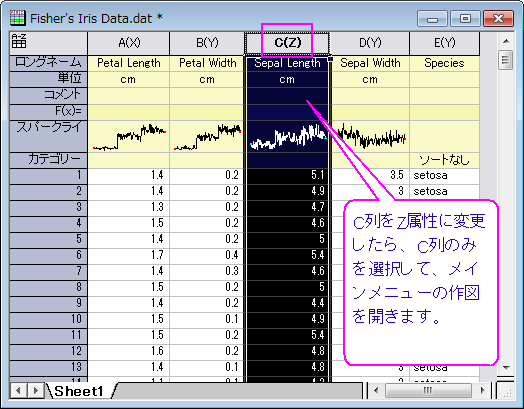
Task: Click vertical scrollbar down arrow
Action: (506, 368)
